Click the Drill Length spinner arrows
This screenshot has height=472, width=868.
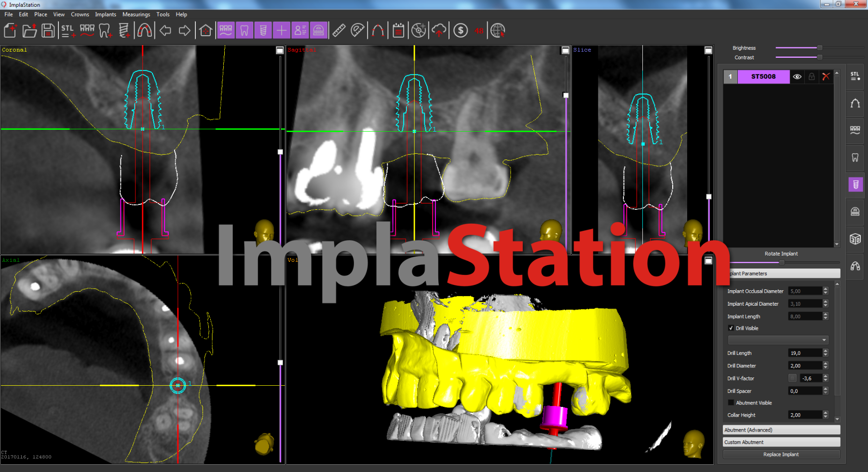click(x=826, y=353)
